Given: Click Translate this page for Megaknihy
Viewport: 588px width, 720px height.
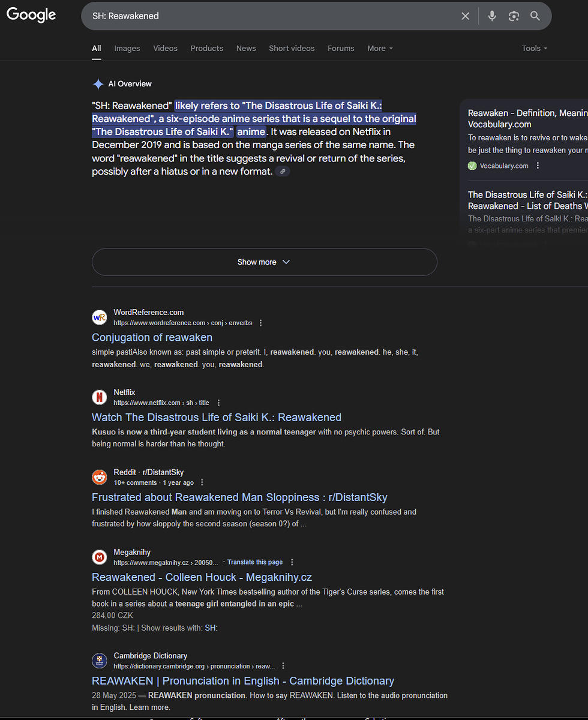Looking at the screenshot, I should pyautogui.click(x=255, y=562).
